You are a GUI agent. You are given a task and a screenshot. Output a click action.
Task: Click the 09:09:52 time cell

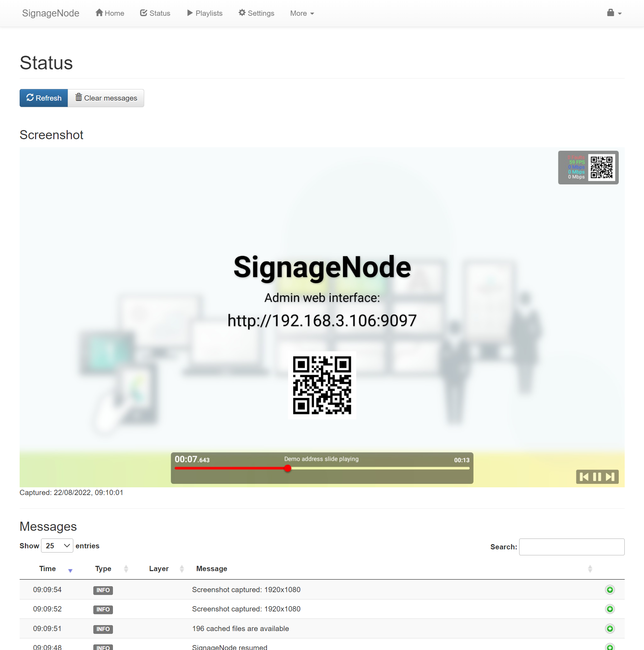click(47, 609)
